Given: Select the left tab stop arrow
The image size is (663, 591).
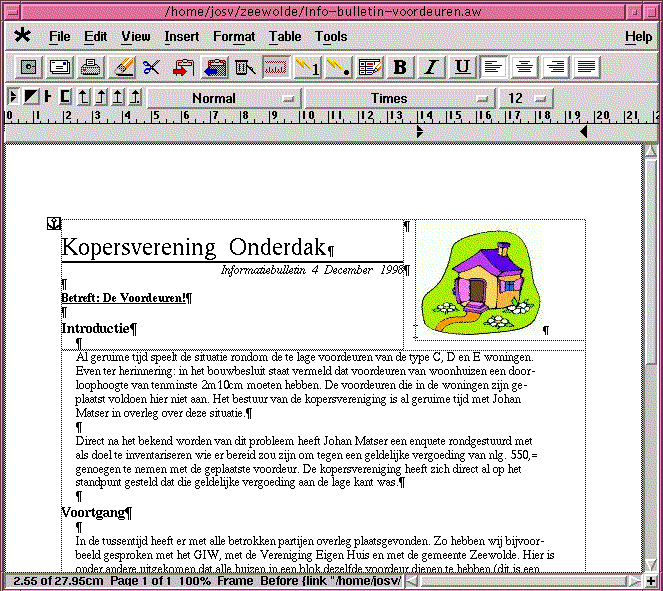Looking at the screenshot, I should click(84, 97).
